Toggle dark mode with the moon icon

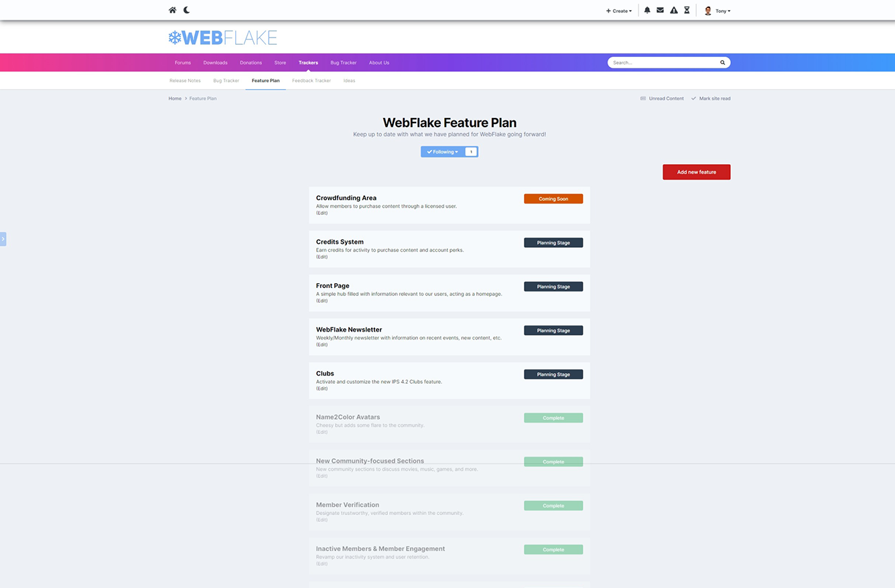[x=187, y=10]
